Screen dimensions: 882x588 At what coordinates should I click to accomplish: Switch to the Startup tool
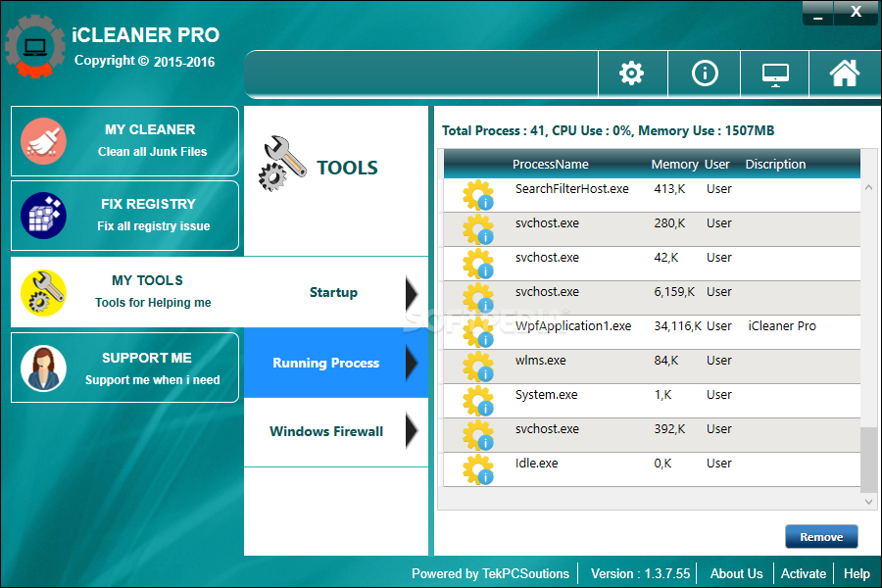336,293
